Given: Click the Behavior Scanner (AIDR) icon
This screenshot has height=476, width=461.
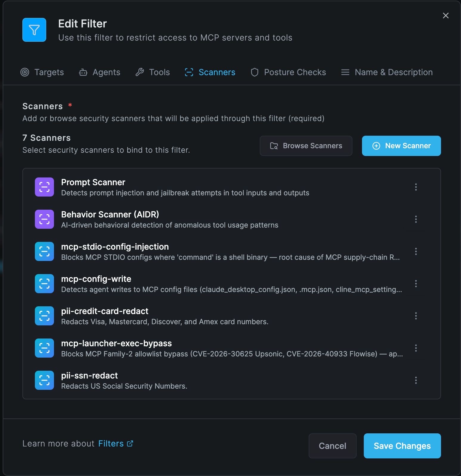Looking at the screenshot, I should click(x=44, y=219).
